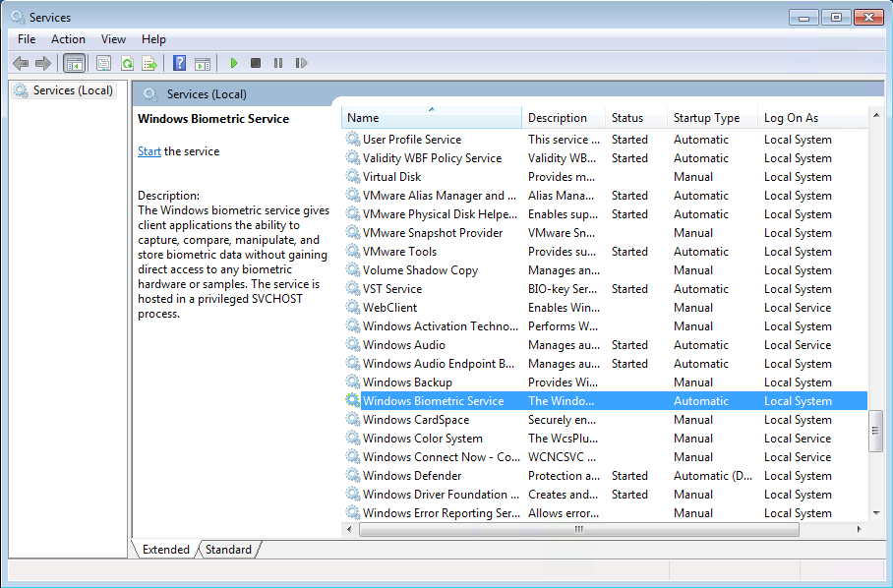893x588 pixels.
Task: Click the Services title bar icon
Action: [19, 17]
